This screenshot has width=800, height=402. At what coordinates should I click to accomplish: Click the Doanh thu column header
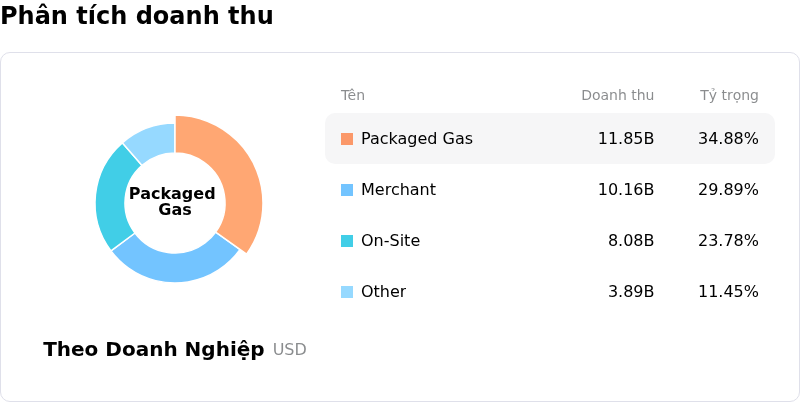(617, 95)
